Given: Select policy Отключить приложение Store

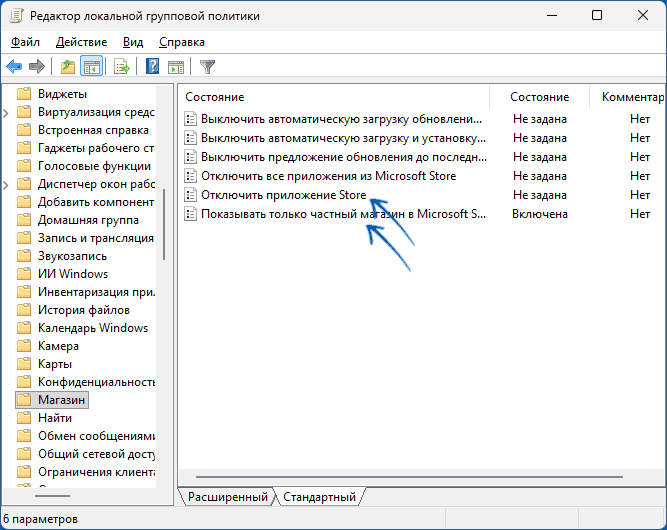Looking at the screenshot, I should point(283,195).
